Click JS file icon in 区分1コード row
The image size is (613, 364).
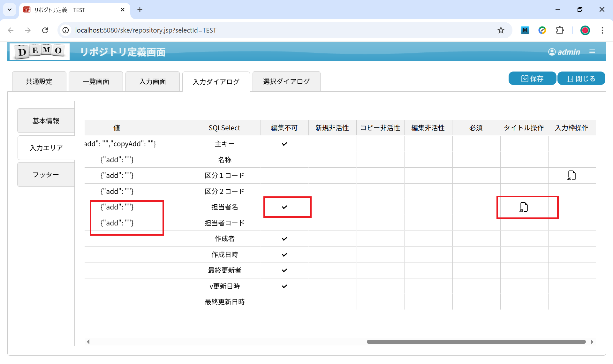coord(571,175)
